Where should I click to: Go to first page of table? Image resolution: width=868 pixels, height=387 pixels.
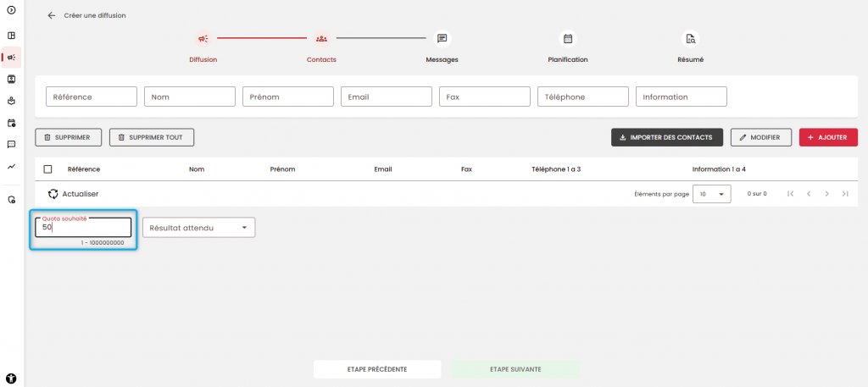pos(791,193)
